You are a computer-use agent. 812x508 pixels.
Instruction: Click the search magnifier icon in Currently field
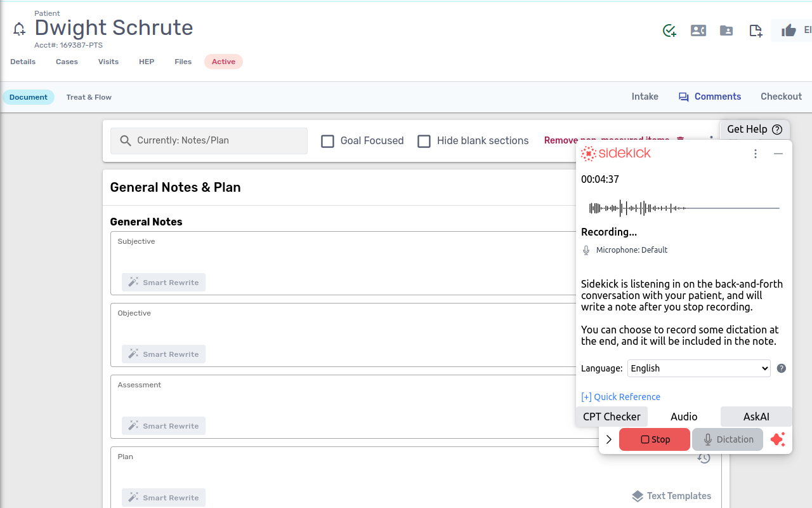(x=126, y=141)
